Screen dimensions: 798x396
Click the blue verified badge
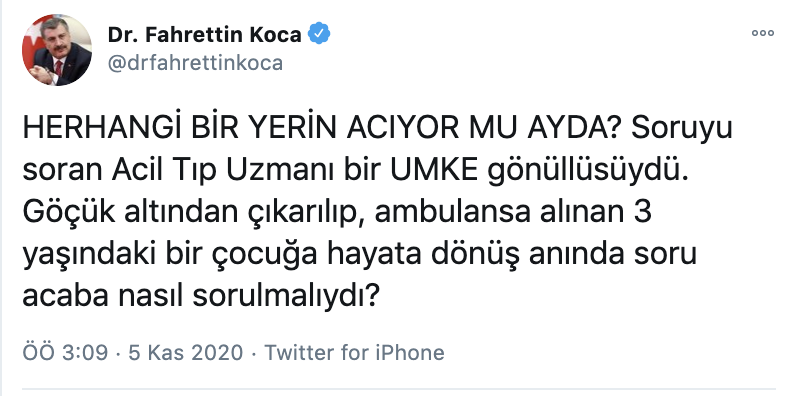pyautogui.click(x=320, y=34)
